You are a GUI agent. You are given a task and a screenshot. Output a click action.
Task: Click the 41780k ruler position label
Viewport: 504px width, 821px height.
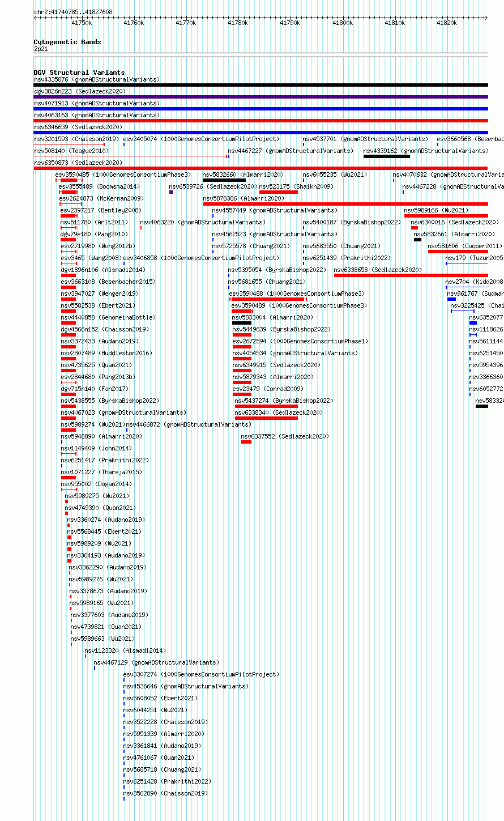pyautogui.click(x=238, y=23)
